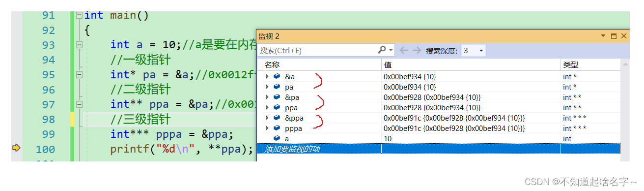Viewport: 644px width, 191px height.
Task: Expand the ppa watch entry
Action: (267, 108)
